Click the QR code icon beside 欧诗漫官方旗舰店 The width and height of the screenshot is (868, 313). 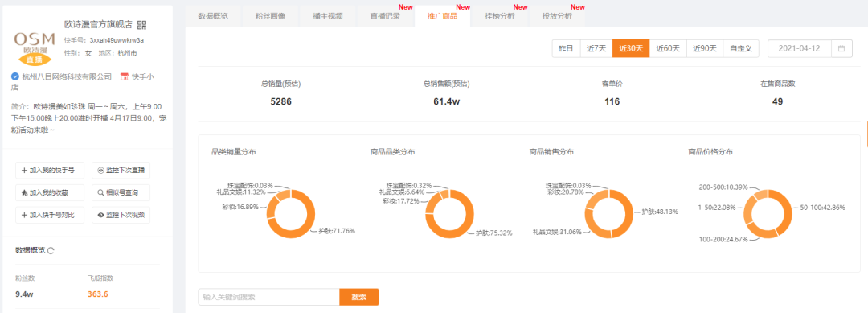click(141, 25)
